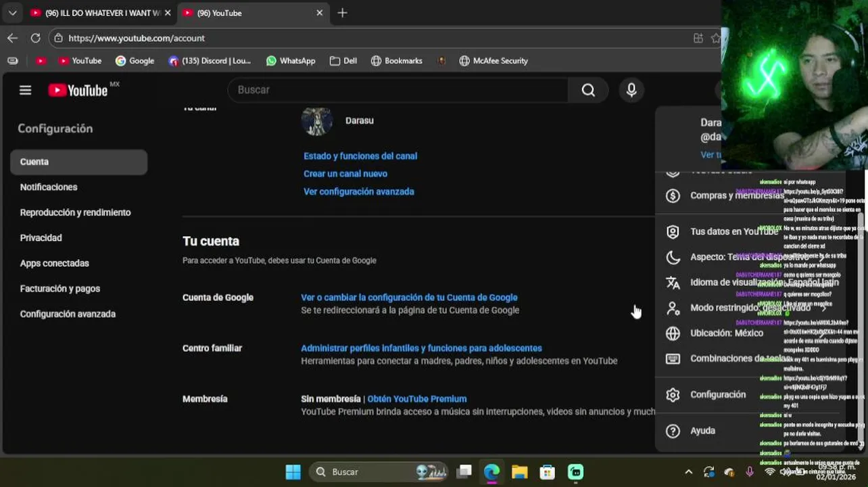Click Crear un canal nuevo
The height and width of the screenshot is (487, 868).
click(345, 174)
